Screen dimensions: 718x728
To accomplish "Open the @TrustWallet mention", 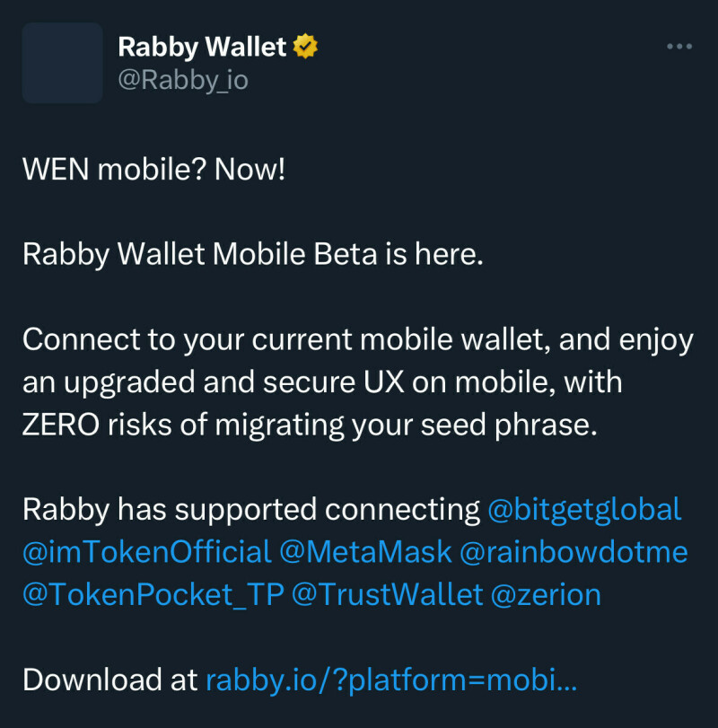I will (x=390, y=593).
